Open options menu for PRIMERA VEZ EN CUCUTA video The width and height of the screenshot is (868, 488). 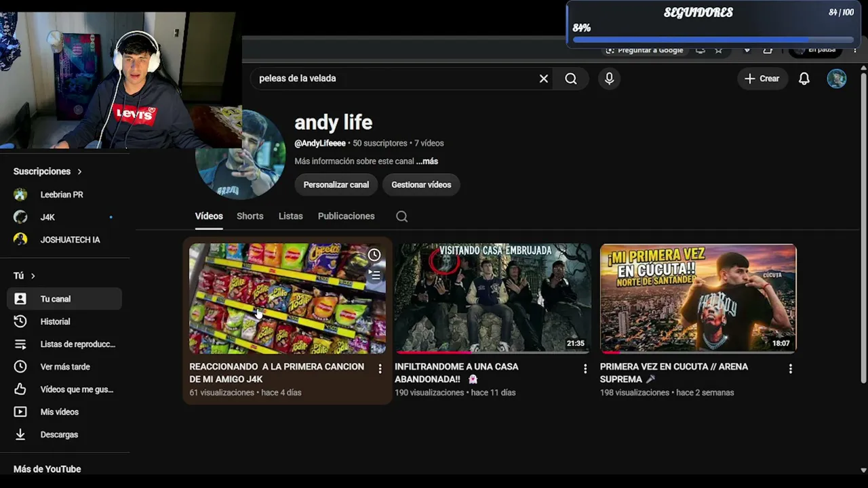[x=790, y=369]
